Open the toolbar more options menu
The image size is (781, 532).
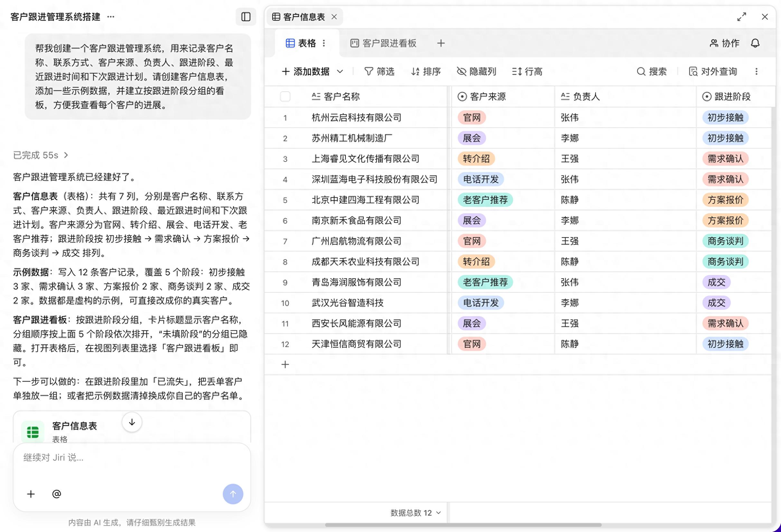tap(756, 71)
